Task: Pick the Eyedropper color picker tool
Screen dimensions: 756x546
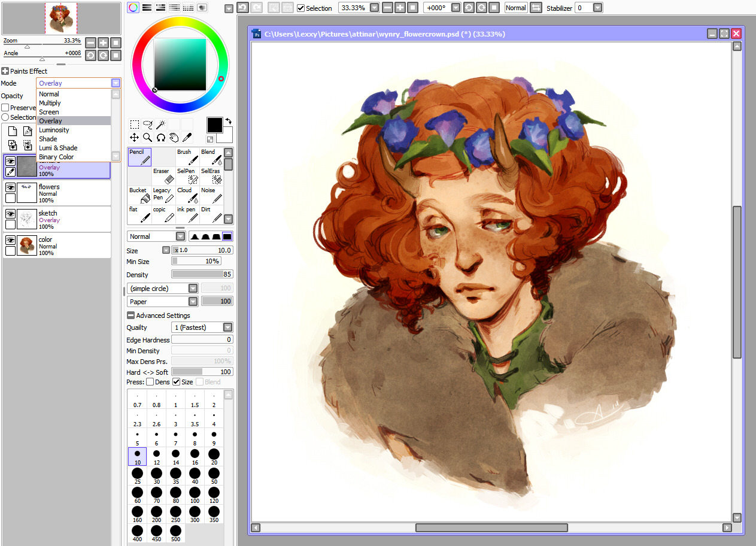Action: click(x=187, y=137)
